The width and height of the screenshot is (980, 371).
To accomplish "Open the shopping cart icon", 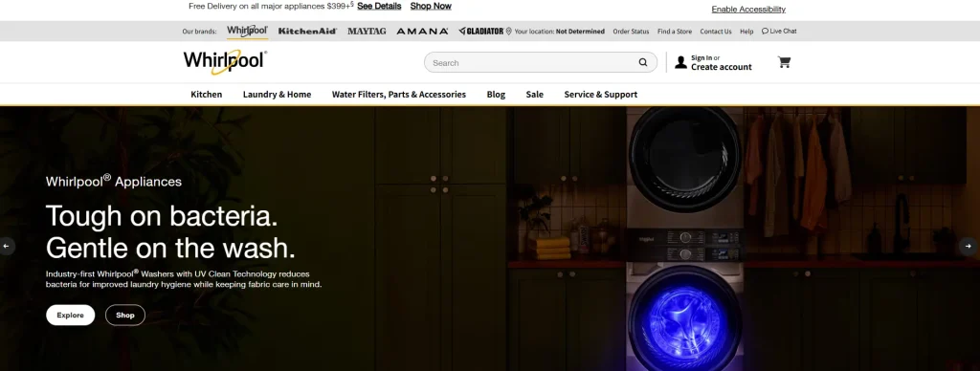I will point(784,62).
